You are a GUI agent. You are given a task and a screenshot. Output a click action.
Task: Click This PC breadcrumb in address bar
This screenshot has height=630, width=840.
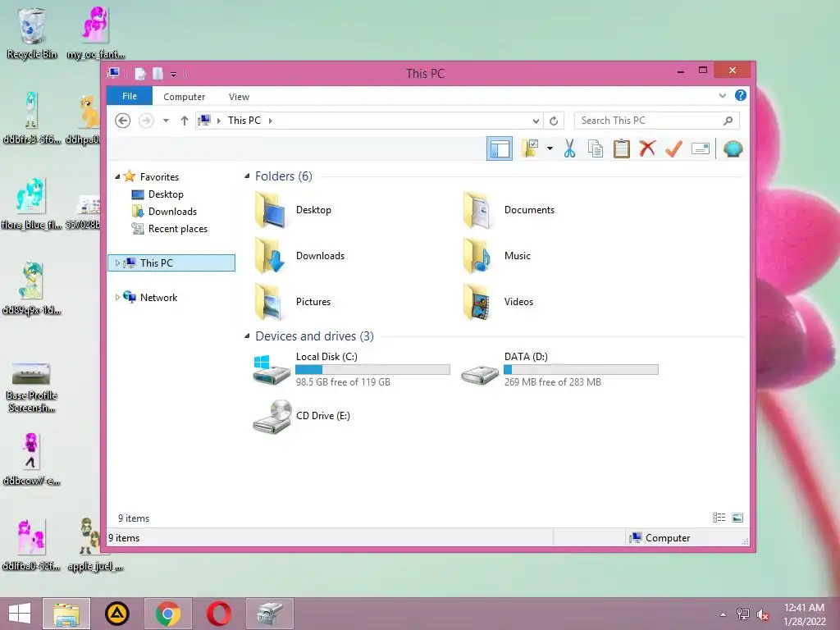(244, 121)
